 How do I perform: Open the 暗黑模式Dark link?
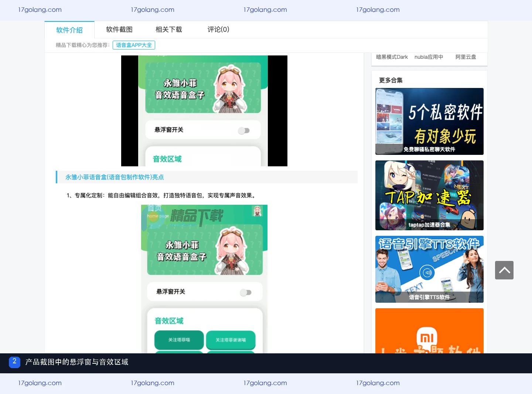click(392, 57)
